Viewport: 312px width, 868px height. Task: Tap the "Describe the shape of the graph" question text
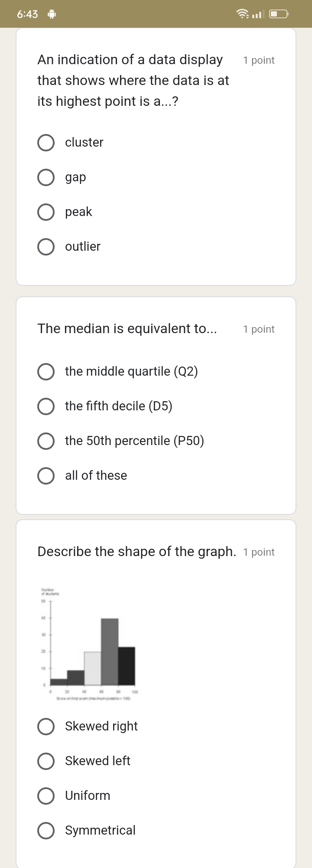pyautogui.click(x=136, y=552)
